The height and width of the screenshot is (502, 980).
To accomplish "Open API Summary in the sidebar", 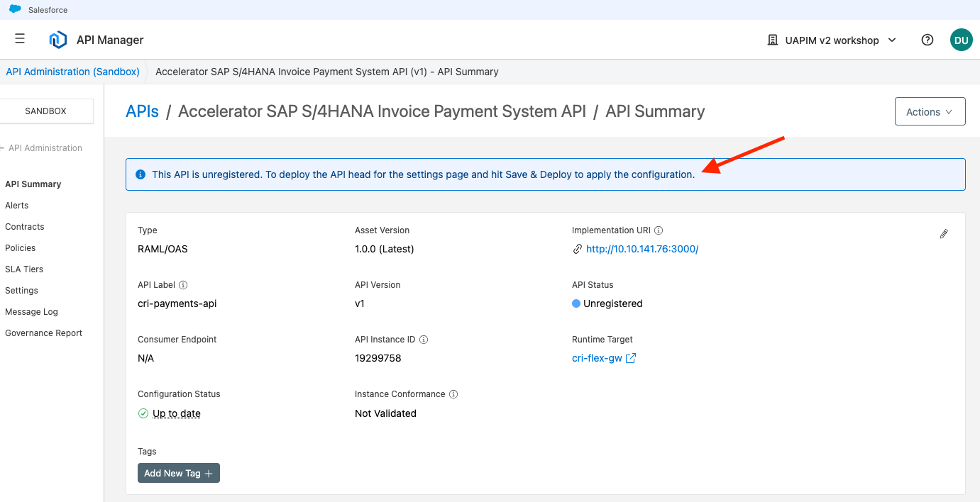I will coord(33,184).
